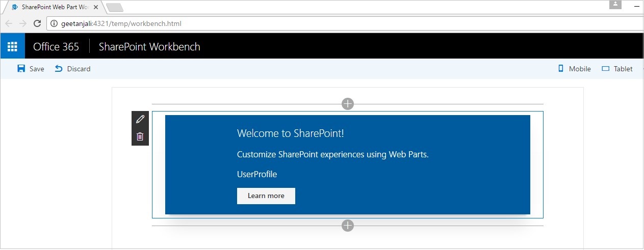Open a new browser tab
The height and width of the screenshot is (250, 644).
tap(115, 8)
